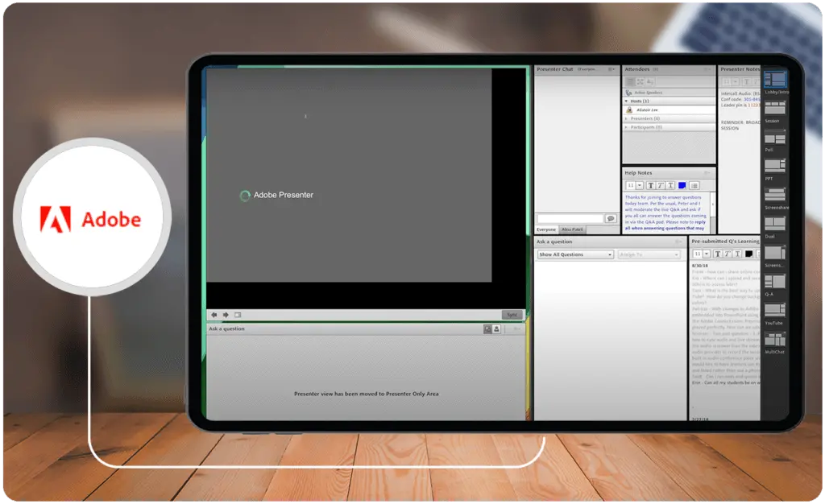The height and width of the screenshot is (504, 825).
Task: Select Attendees breakout room view icon
Action: (641, 81)
